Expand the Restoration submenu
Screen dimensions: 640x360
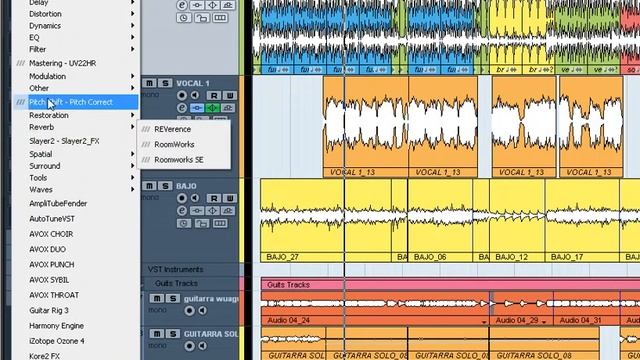(76, 116)
